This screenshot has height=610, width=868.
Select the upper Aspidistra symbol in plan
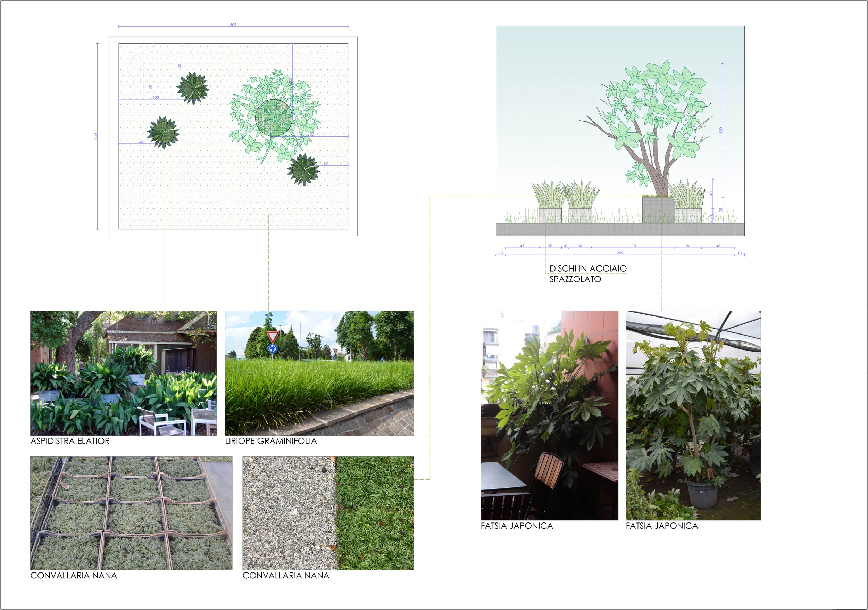pos(193,88)
